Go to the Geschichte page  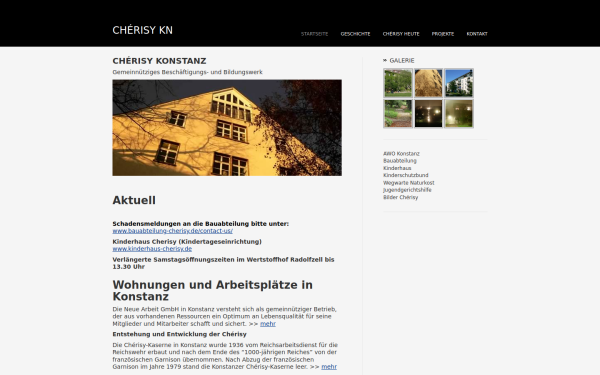point(355,34)
